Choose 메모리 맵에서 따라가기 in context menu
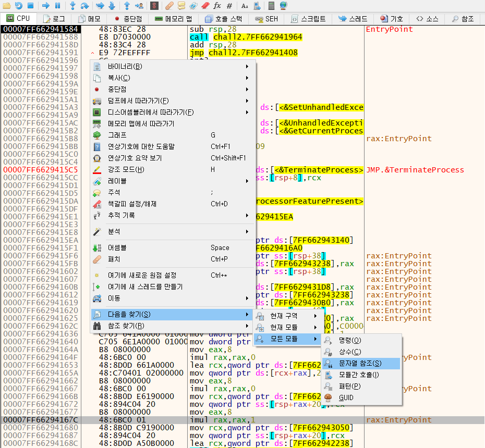This screenshot has width=485, height=448. (x=173, y=123)
